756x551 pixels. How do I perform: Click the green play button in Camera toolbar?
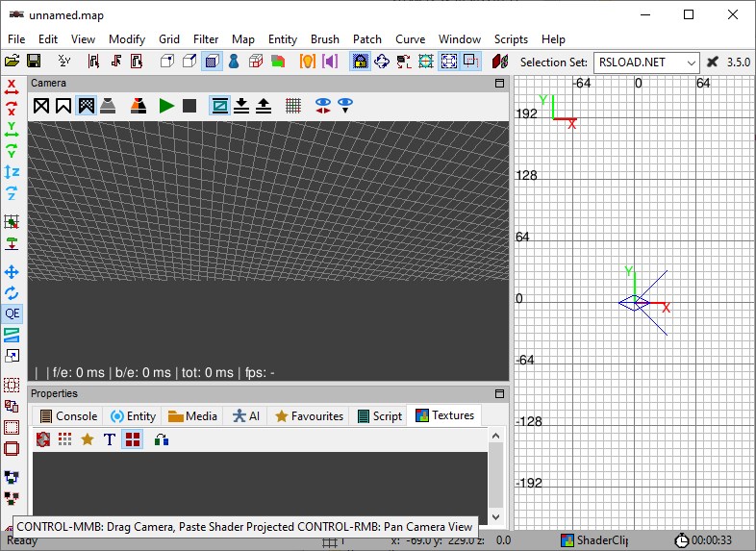[x=166, y=106]
